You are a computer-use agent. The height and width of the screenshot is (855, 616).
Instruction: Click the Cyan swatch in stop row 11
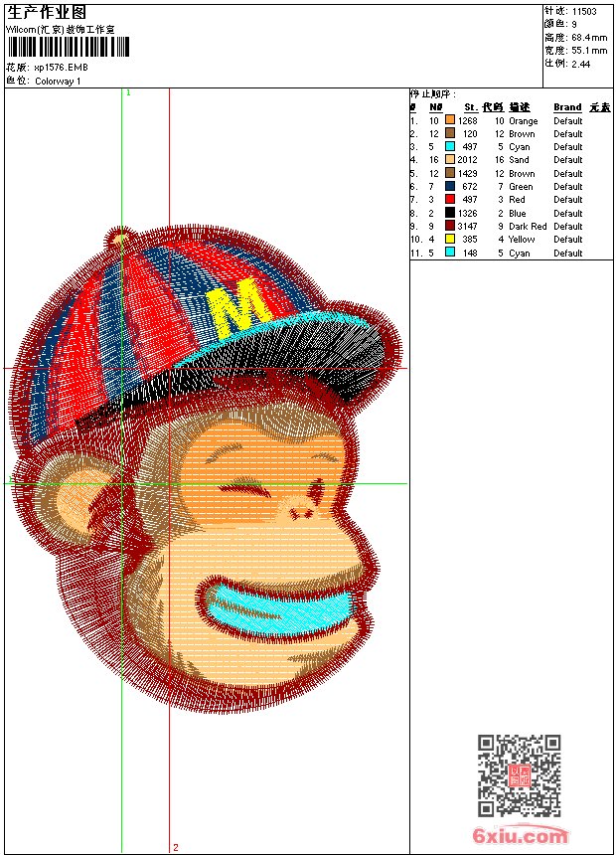pyautogui.click(x=450, y=252)
